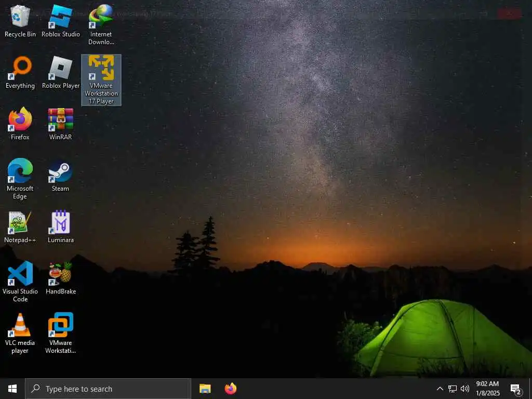Image resolution: width=532 pixels, height=399 pixels.
Task: Select the WinRAR desktop shortcut
Action: click(61, 124)
